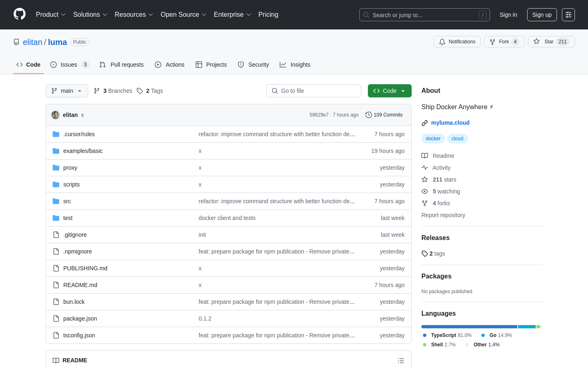Viewport: 588px width, 368px height.
Task: Click the commit history clock icon
Action: (368, 115)
